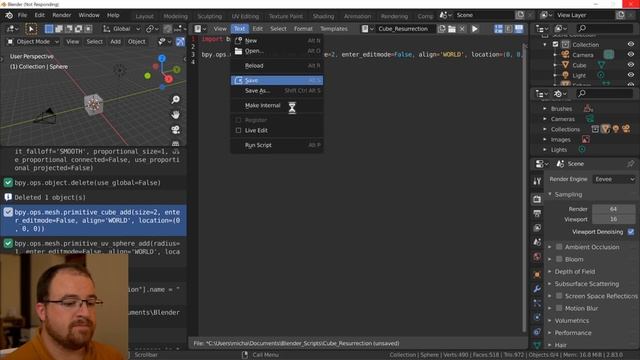This screenshot has width=640, height=360.
Task: Open the Templates menu in the text editor
Action: (x=333, y=29)
